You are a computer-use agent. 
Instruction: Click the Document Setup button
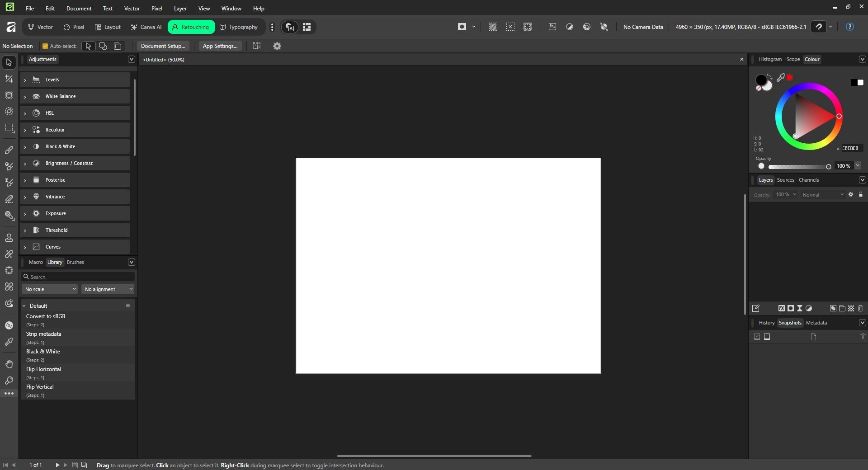163,46
